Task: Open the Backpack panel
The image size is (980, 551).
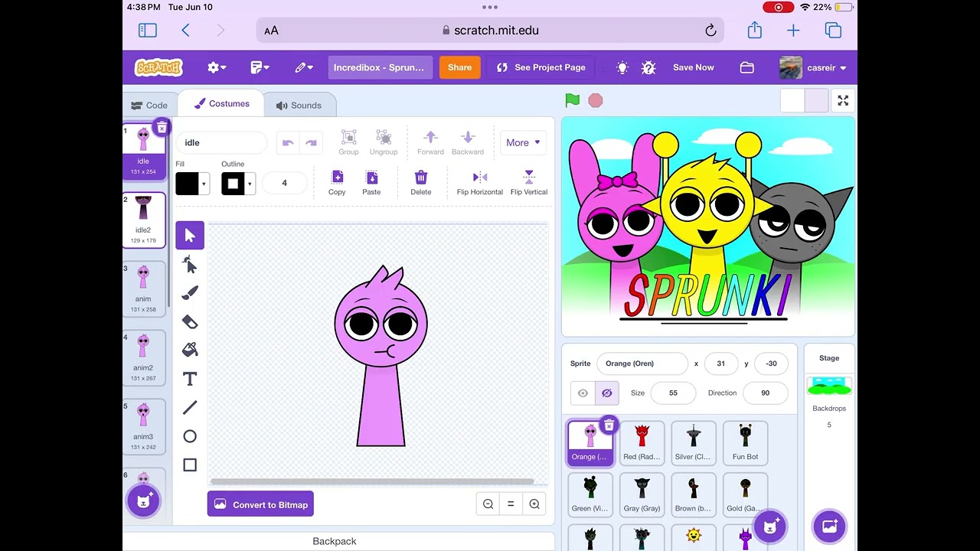Action: (335, 541)
